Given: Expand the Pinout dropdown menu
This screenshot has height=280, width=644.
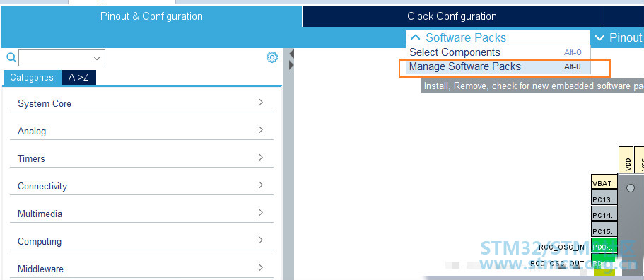Looking at the screenshot, I should [618, 37].
